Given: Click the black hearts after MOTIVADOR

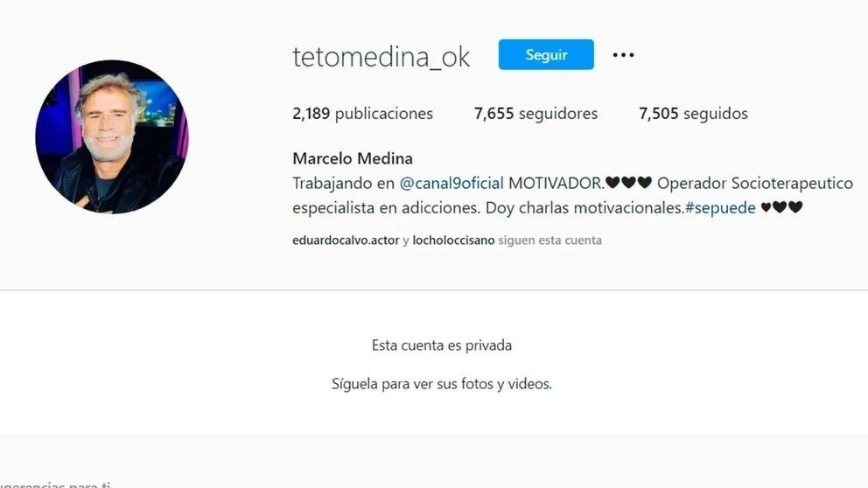Looking at the screenshot, I should click(628, 182).
